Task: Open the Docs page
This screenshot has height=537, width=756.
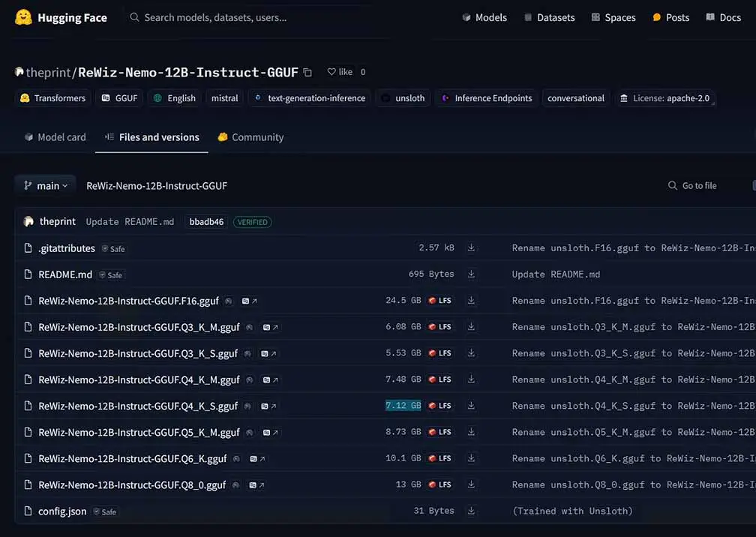Action: coord(723,17)
